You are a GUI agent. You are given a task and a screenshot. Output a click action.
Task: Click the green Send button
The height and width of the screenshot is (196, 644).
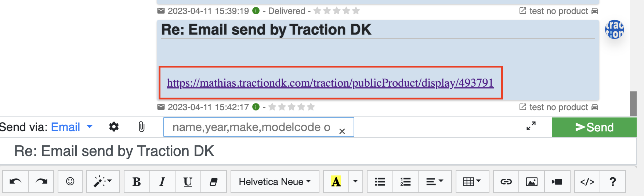(594, 127)
